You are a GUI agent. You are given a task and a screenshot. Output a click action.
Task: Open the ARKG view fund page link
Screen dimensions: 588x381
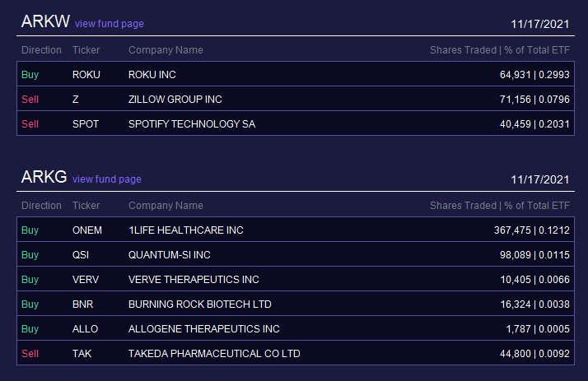[x=107, y=179]
